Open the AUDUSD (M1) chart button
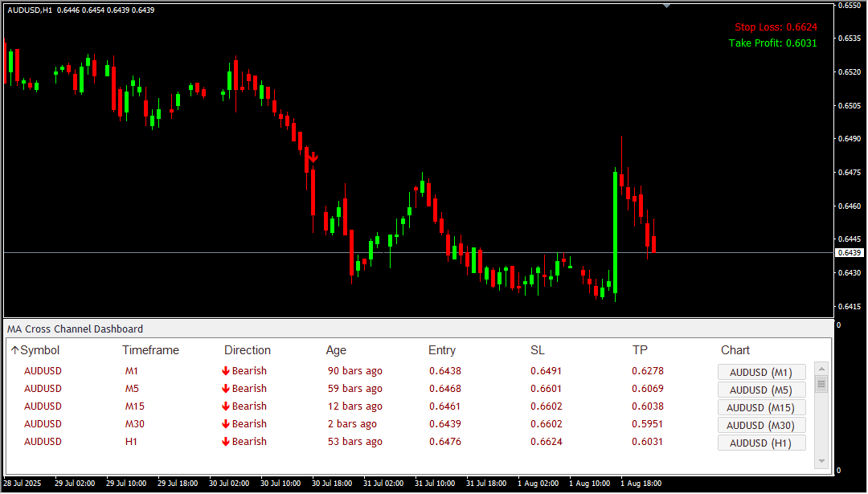 click(761, 372)
